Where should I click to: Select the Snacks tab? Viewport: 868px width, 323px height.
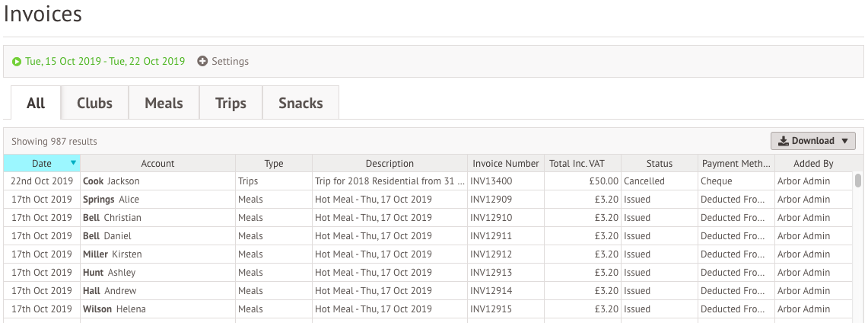coord(300,103)
